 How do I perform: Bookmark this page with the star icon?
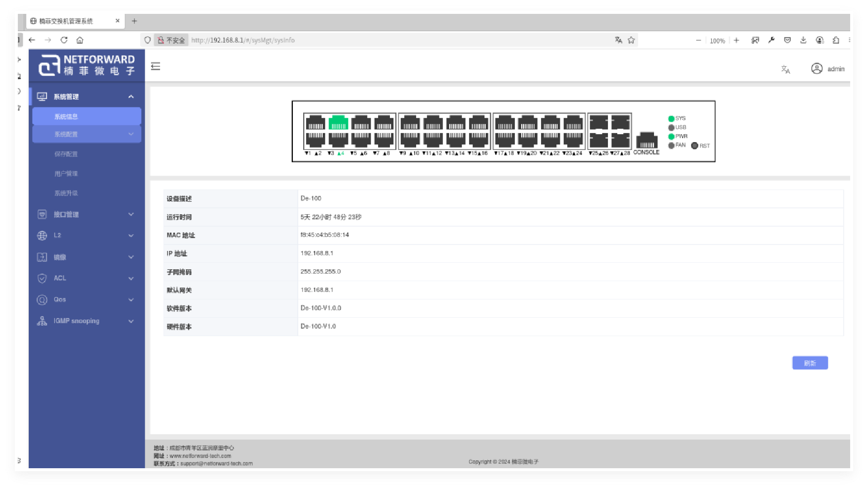pyautogui.click(x=631, y=40)
